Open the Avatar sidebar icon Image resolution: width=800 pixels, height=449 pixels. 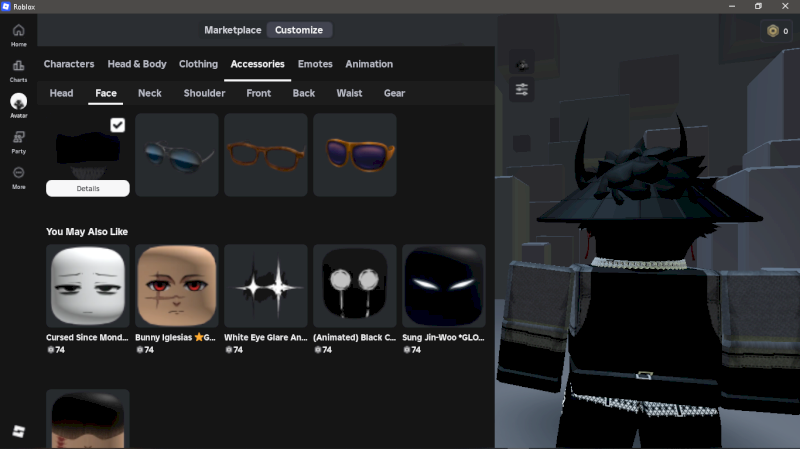tap(18, 106)
